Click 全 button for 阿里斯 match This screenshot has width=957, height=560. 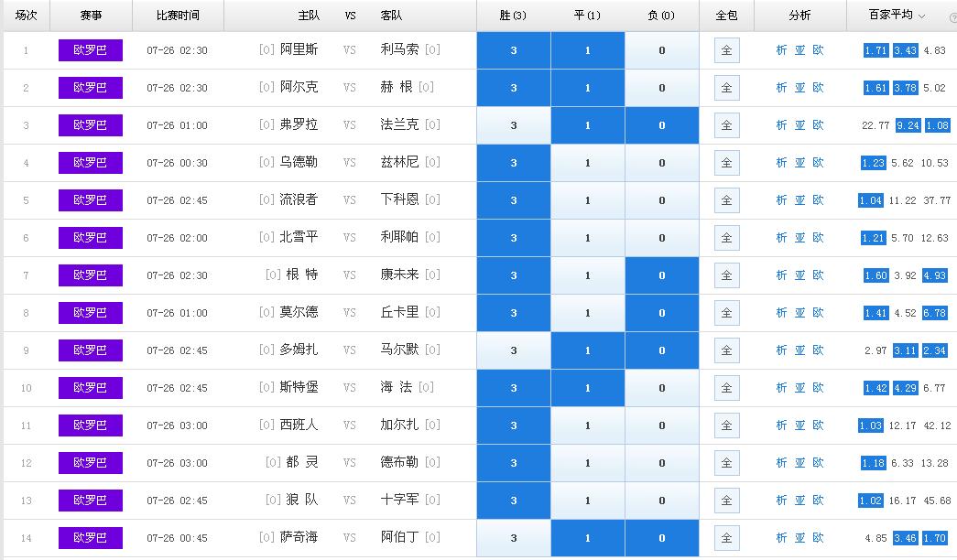coord(726,50)
